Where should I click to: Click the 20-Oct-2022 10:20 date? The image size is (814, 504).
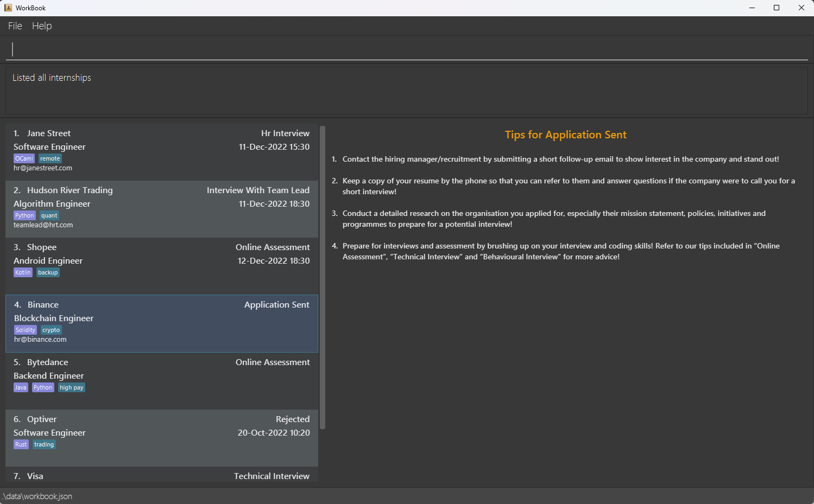(274, 433)
